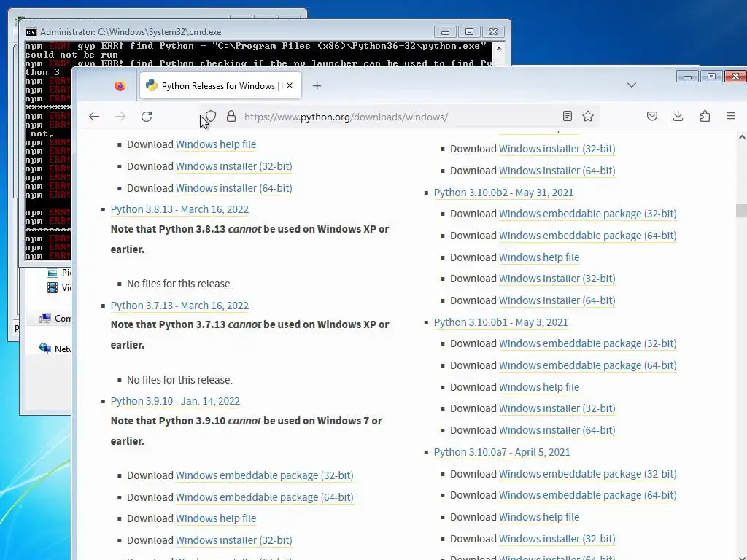Viewport: 747px width, 560px height.
Task: Download 3.10.0b2 embeddable package 32-bit
Action: (x=587, y=214)
